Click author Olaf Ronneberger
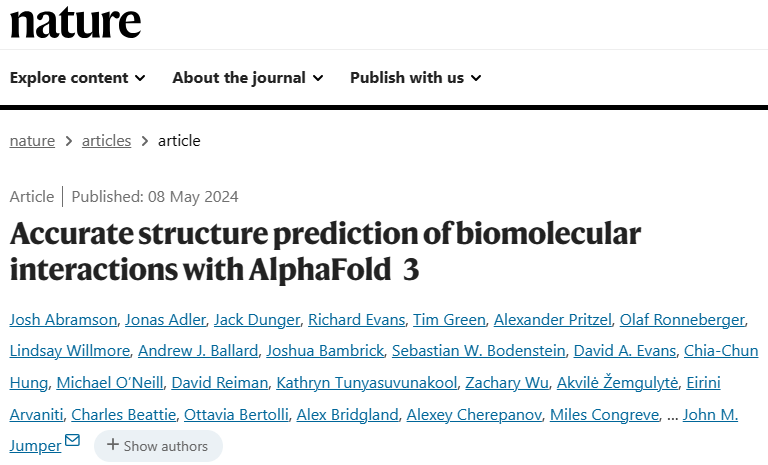 [x=682, y=319]
